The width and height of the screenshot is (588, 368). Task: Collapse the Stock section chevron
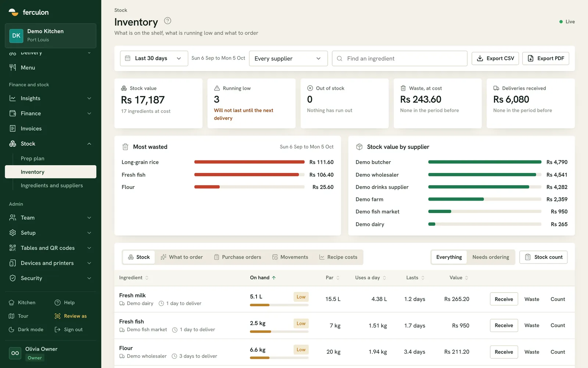tap(89, 144)
